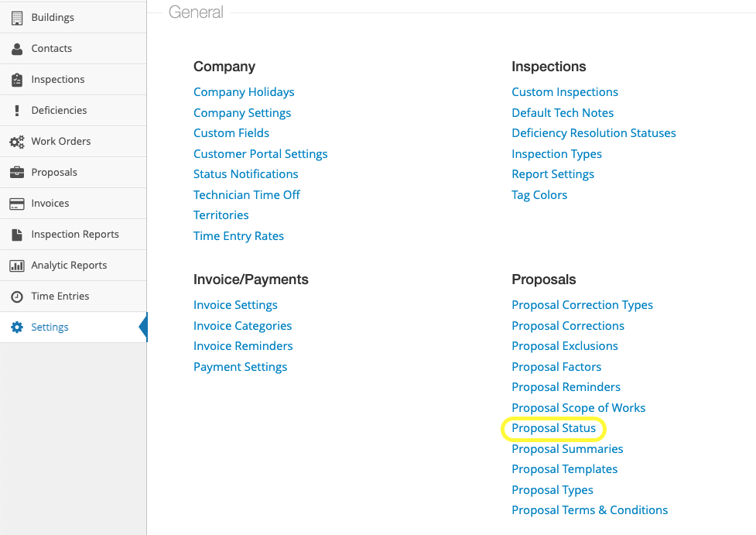Click the Contacts person icon
Screen dimensions: 756x535
(17, 49)
